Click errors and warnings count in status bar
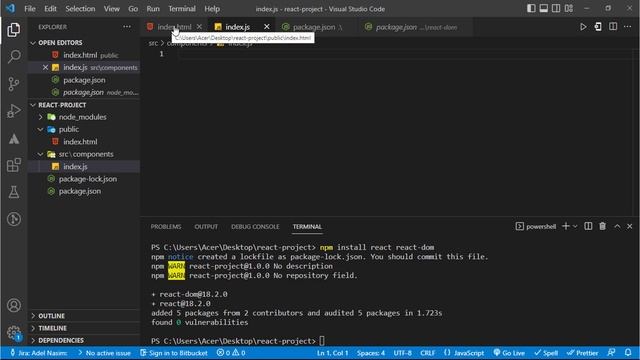The height and width of the screenshot is (360, 640). click(231, 353)
